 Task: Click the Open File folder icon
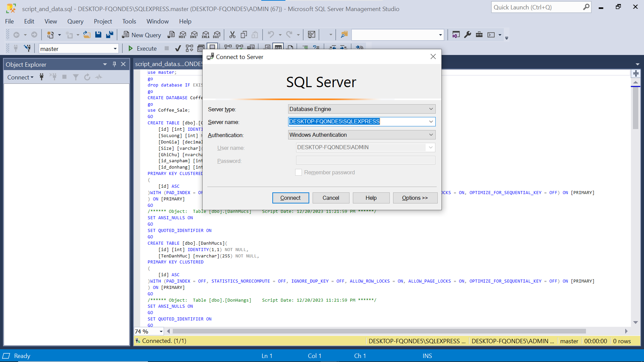[87, 35]
